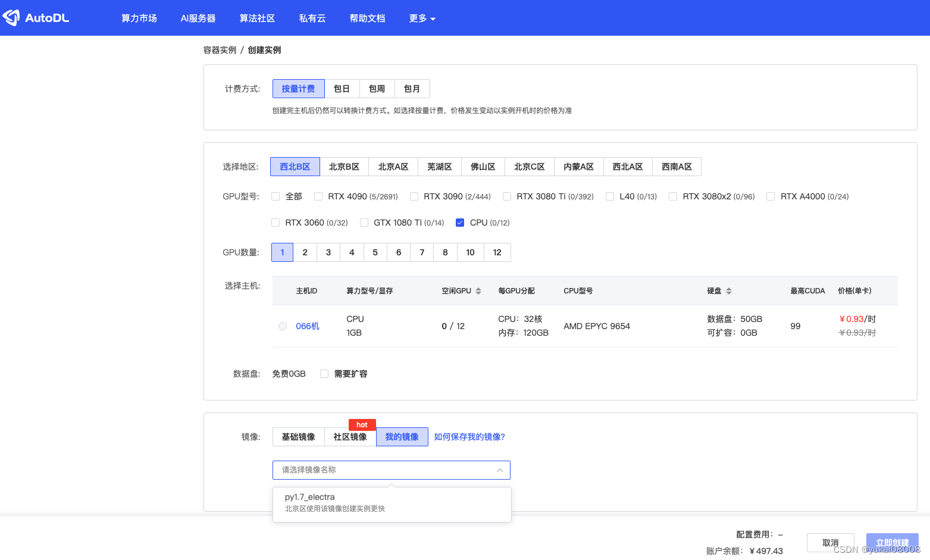This screenshot has width=930, height=560.
Task: Open the 更多 dropdown in the top bar
Action: pyautogui.click(x=422, y=18)
